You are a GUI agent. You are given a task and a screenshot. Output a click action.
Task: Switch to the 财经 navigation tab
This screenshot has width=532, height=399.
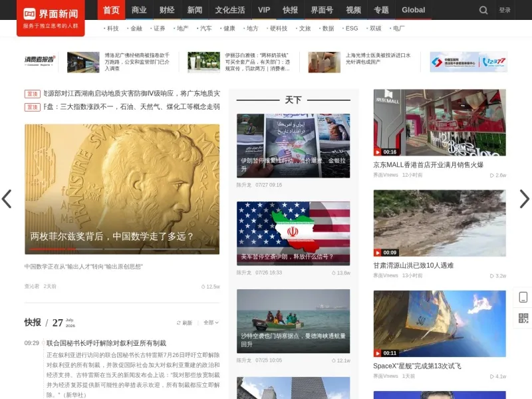[x=167, y=10]
